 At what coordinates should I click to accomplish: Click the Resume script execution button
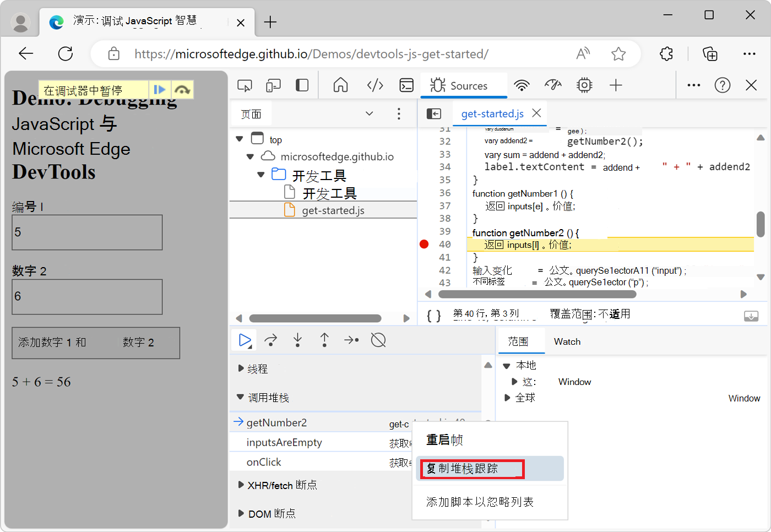pyautogui.click(x=244, y=340)
